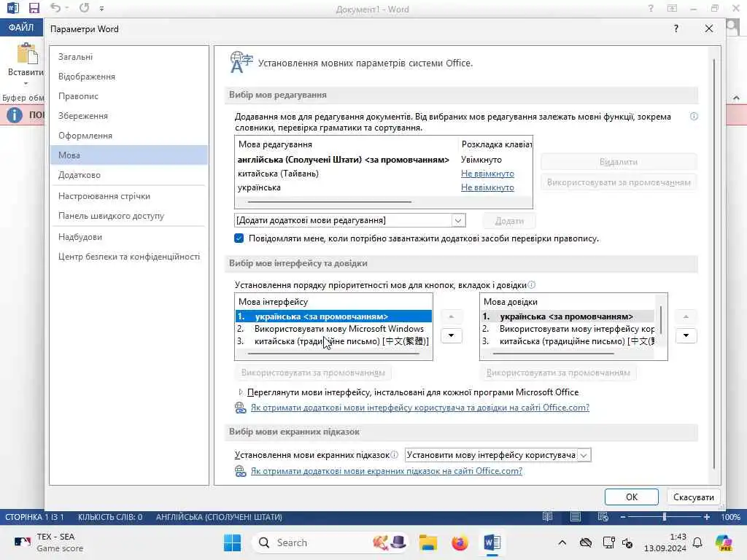Screen dimensions: 747x560
Task: Click the zoom slider handle in status bar
Action: 664,517
